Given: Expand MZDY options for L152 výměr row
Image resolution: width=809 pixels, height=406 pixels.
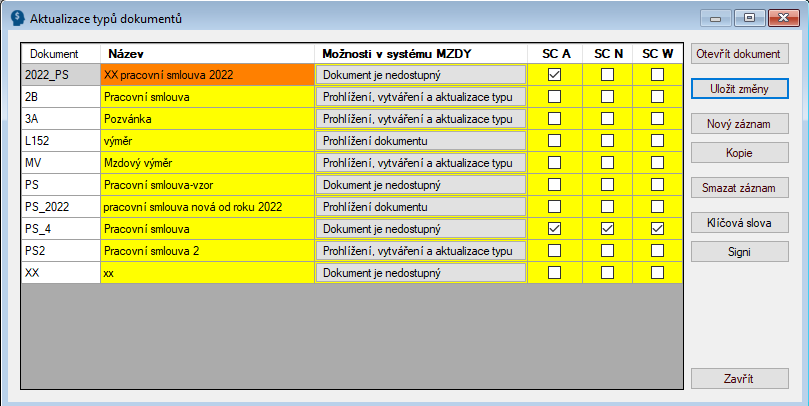Looking at the screenshot, I should (x=420, y=141).
